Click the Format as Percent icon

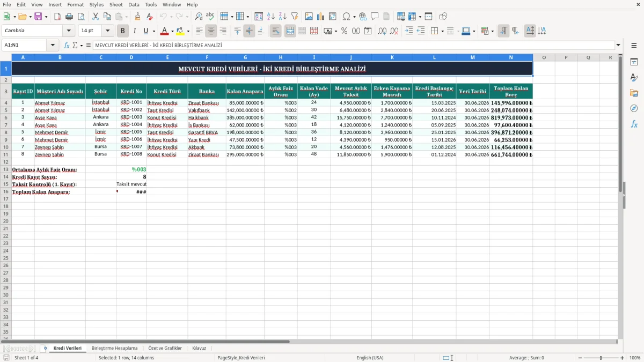344,31
